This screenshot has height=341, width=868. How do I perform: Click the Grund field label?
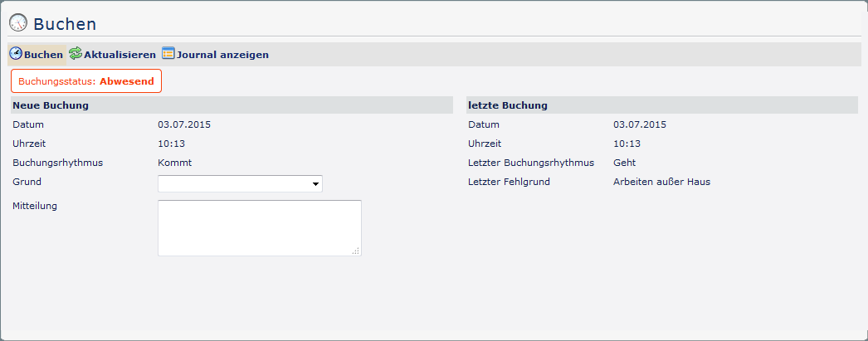point(27,182)
